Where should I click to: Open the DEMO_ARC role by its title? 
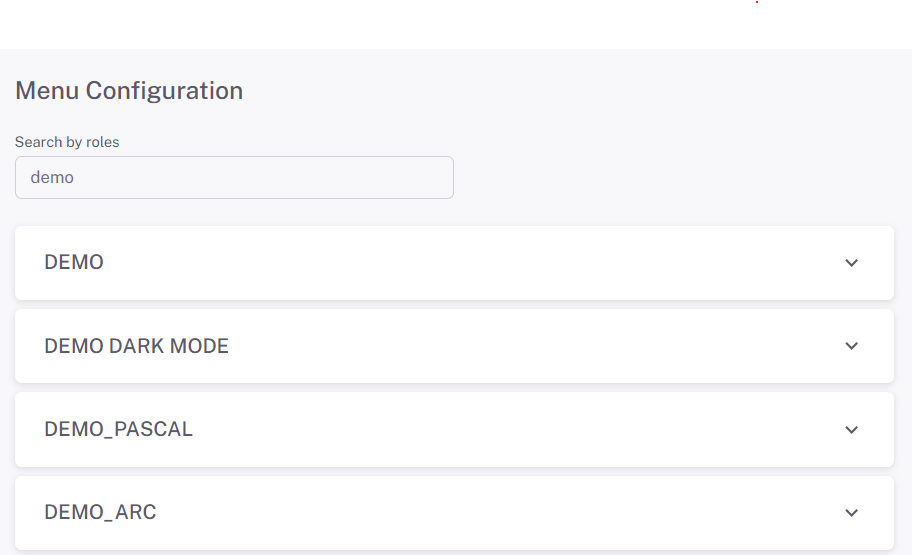point(100,512)
